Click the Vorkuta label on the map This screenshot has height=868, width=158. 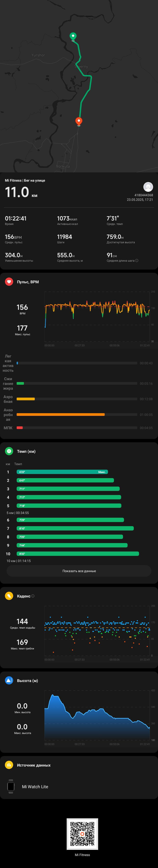point(63,166)
